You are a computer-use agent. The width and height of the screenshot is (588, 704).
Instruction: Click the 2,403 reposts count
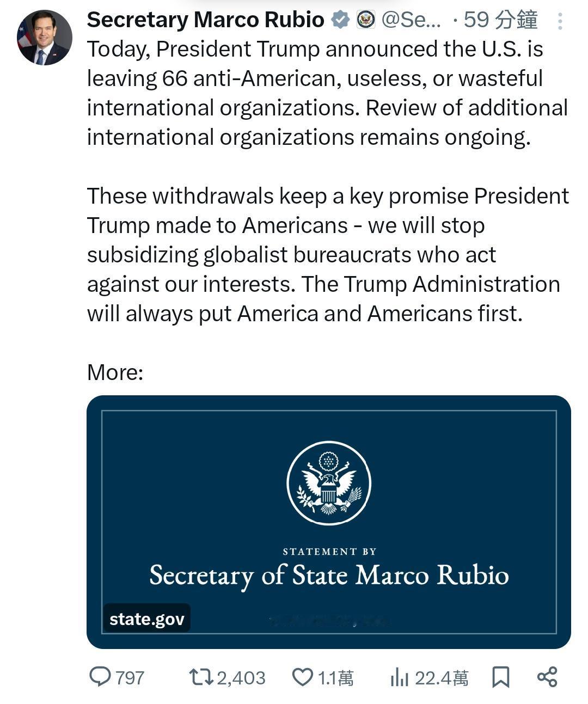241,678
